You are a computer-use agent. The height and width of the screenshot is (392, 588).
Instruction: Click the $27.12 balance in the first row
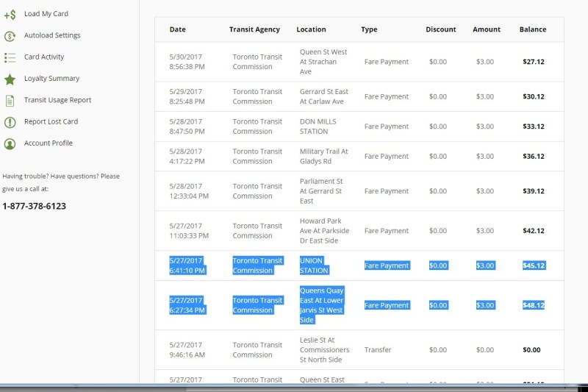533,62
